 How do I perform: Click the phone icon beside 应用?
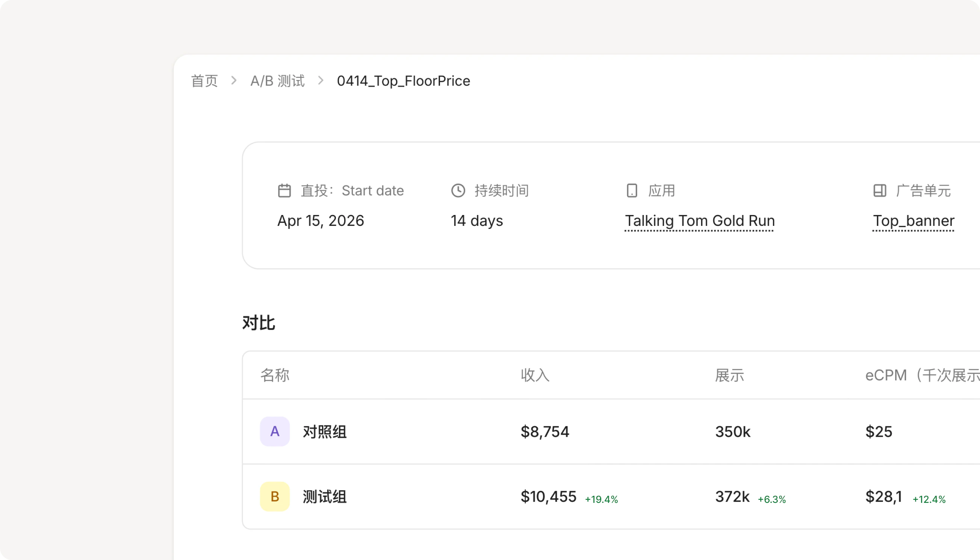pyautogui.click(x=632, y=191)
